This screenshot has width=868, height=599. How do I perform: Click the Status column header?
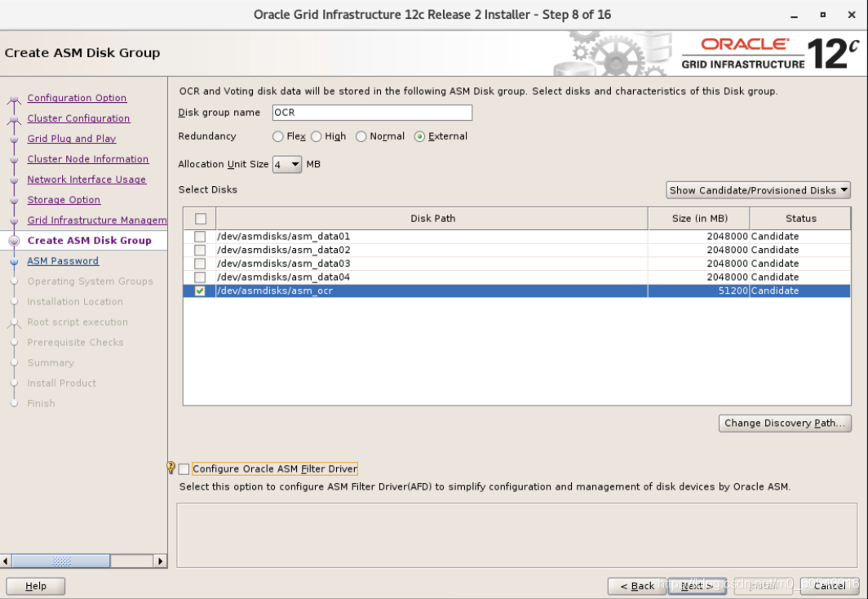pyautogui.click(x=800, y=219)
